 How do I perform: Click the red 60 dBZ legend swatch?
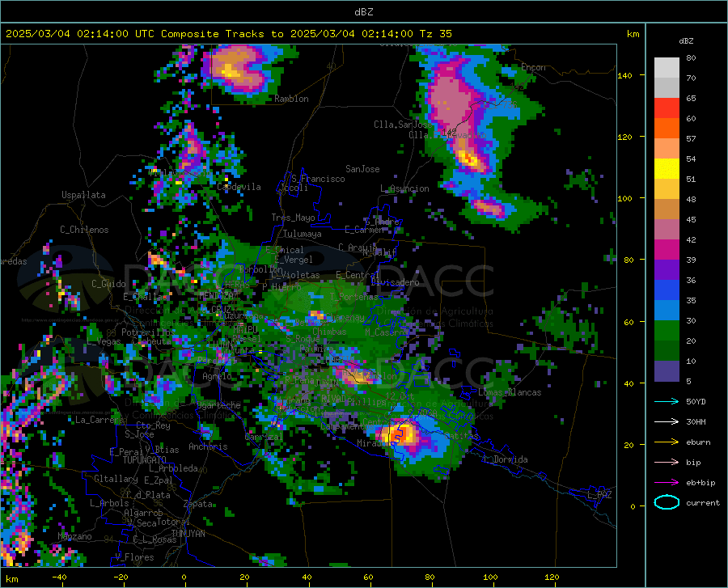click(x=667, y=108)
